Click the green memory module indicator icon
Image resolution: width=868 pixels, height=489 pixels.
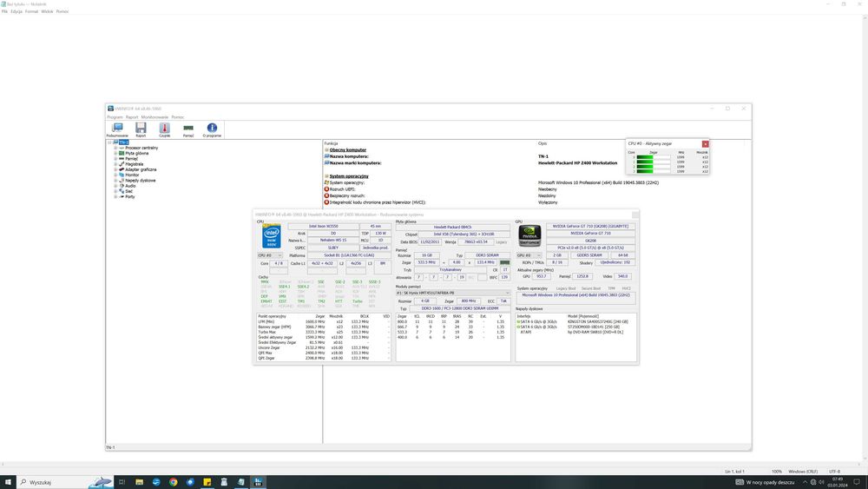[x=504, y=262]
